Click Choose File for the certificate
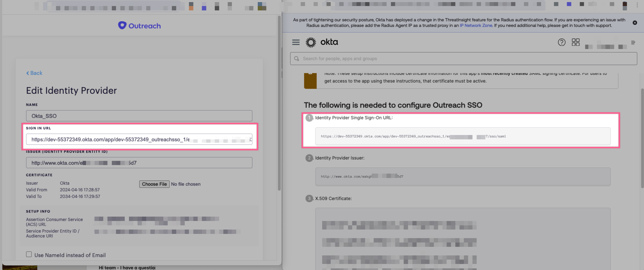Screen dimensions: 644x270 154,184
